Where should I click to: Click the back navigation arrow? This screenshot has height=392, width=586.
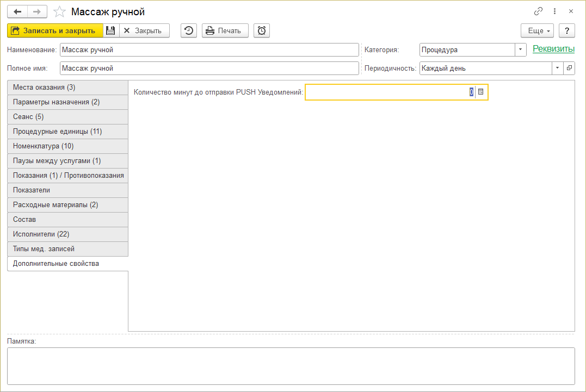pyautogui.click(x=17, y=11)
